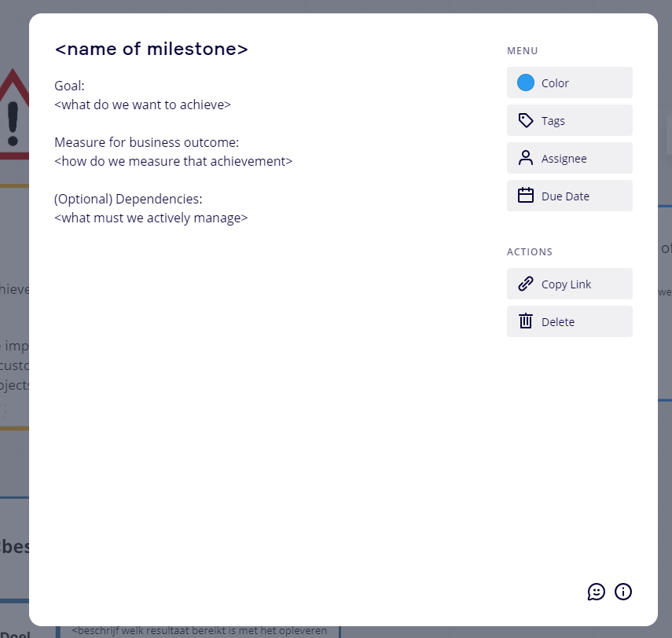Edit the <name of milestone> title
672x638 pixels.
pos(151,49)
